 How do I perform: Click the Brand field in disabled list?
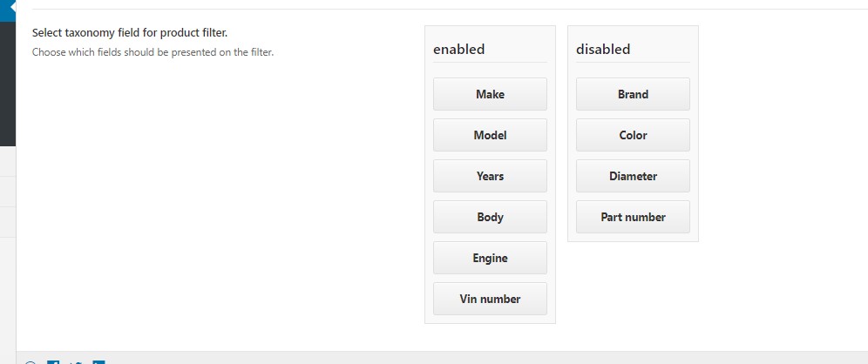click(x=633, y=94)
